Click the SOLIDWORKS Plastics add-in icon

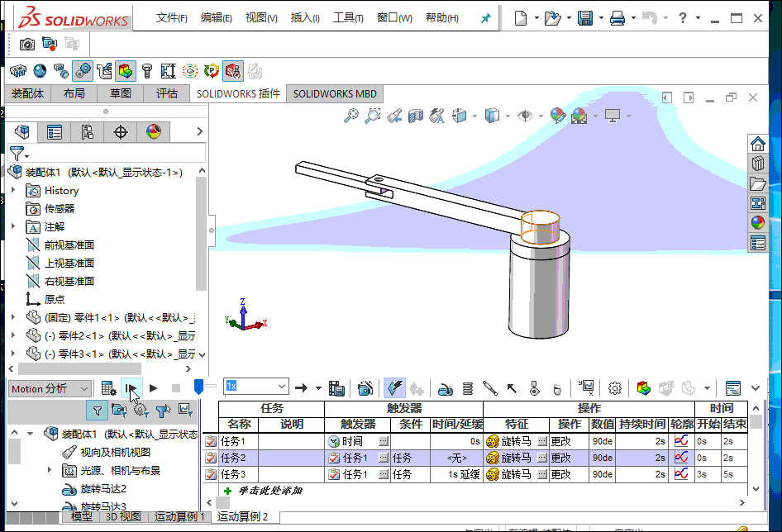tap(212, 71)
